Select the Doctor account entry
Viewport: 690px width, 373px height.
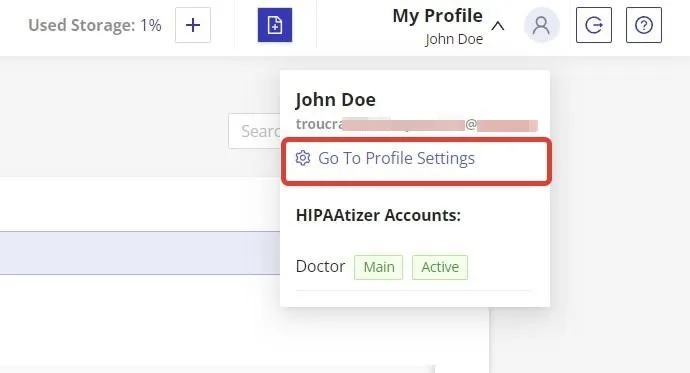point(320,267)
